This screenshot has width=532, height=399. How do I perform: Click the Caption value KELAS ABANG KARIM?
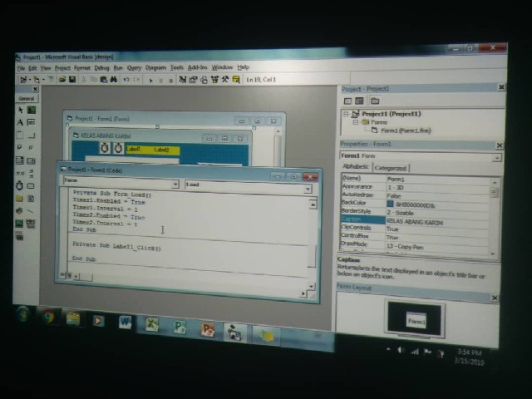(x=416, y=222)
